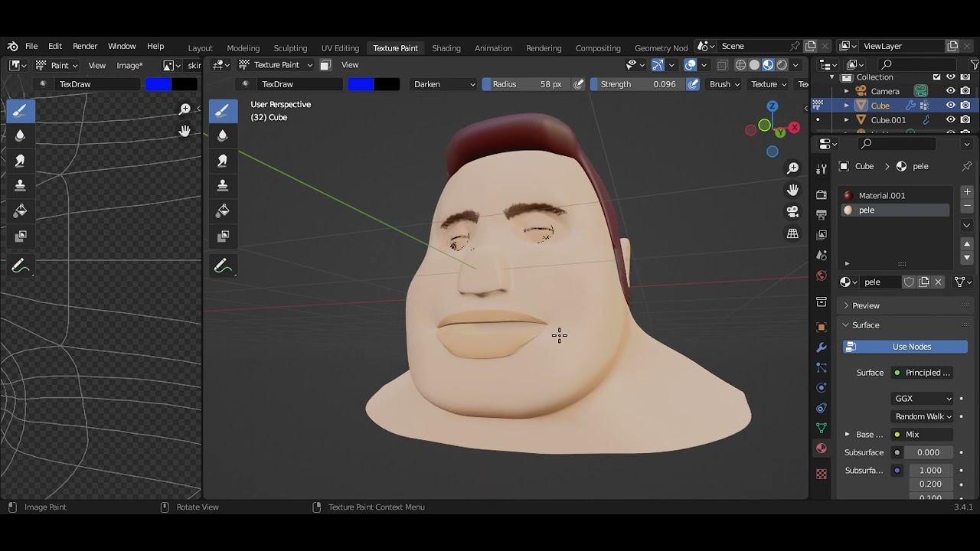
Task: Switch to the UV Editing workspace
Action: [x=340, y=48]
